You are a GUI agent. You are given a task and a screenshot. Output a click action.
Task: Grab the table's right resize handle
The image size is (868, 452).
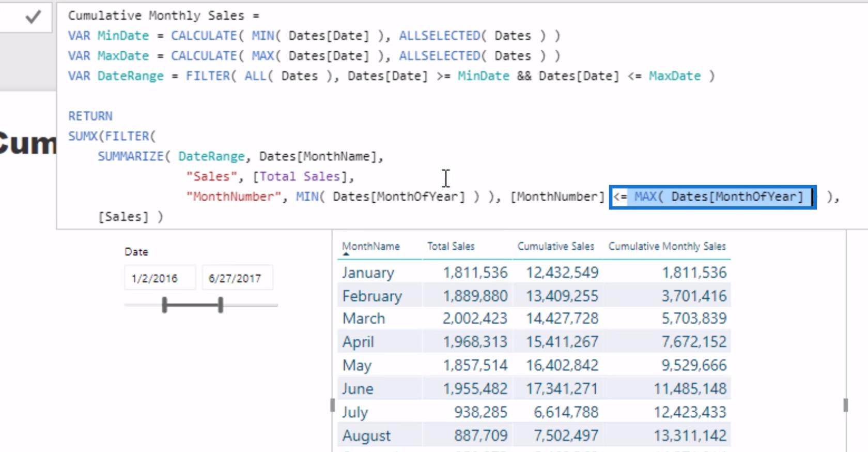pos(845,405)
